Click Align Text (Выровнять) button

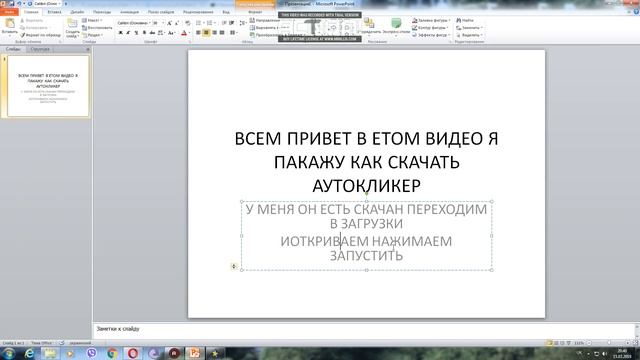[264, 28]
